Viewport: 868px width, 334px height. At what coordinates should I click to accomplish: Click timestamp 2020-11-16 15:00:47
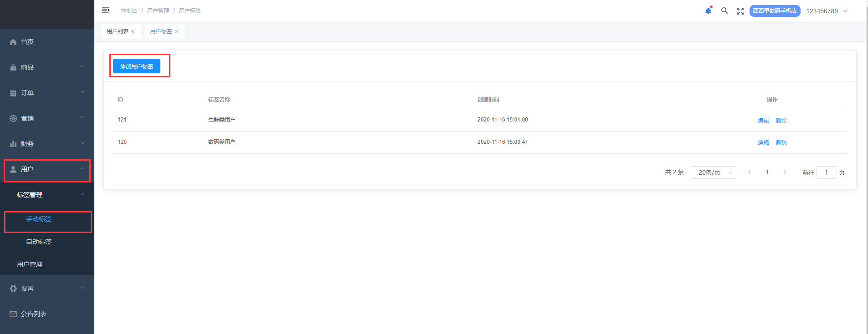(x=503, y=142)
